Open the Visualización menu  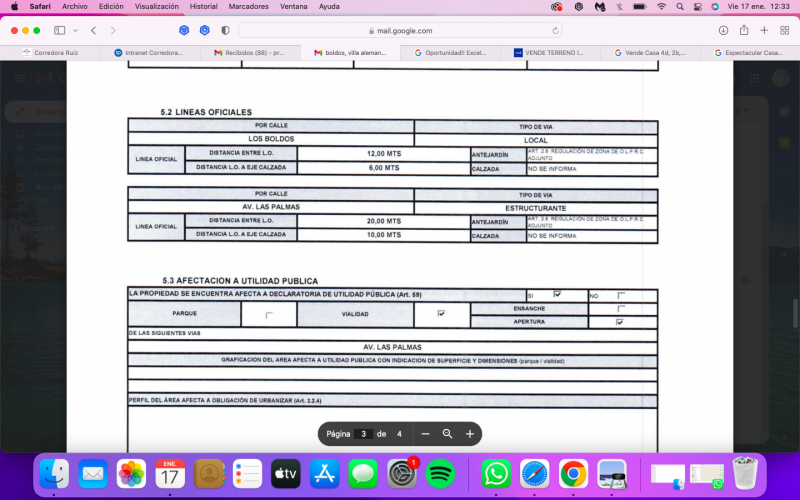click(157, 7)
